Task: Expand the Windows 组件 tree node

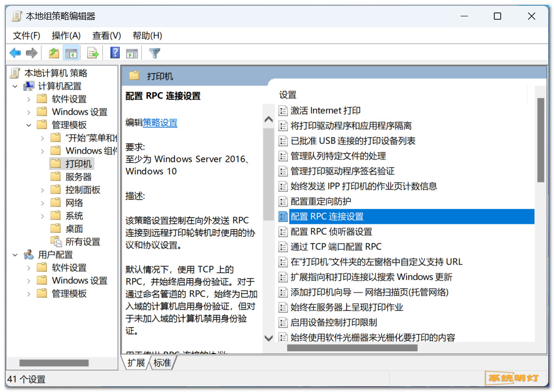Action: click(x=42, y=151)
